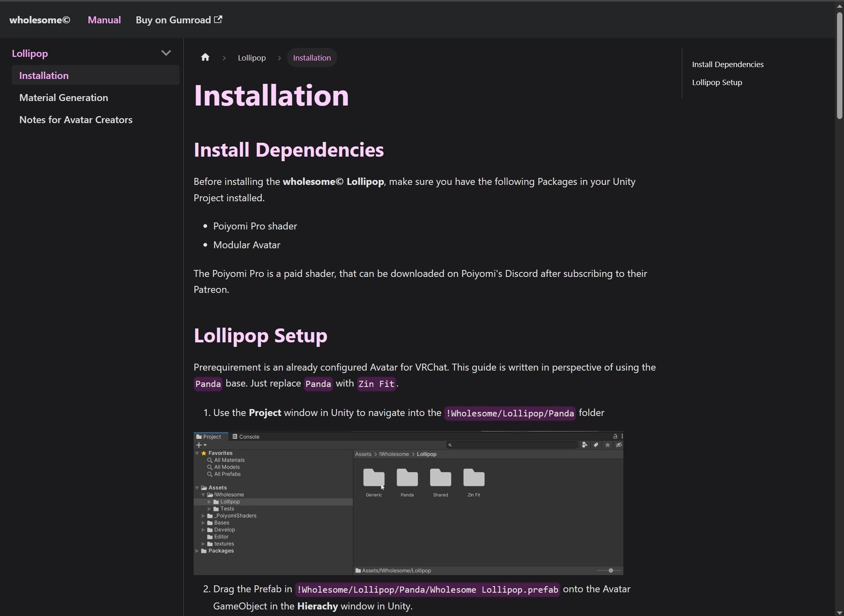This screenshot has width=844, height=616.
Task: Click the home breadcrumb icon
Action: (205, 58)
